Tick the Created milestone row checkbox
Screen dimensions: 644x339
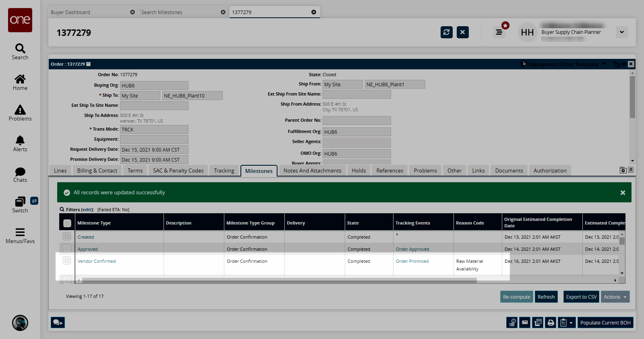(67, 237)
